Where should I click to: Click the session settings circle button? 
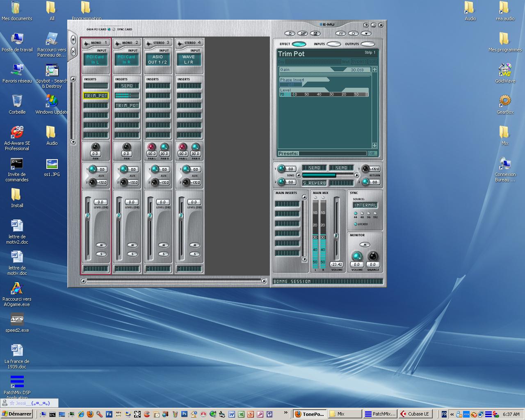click(x=353, y=34)
